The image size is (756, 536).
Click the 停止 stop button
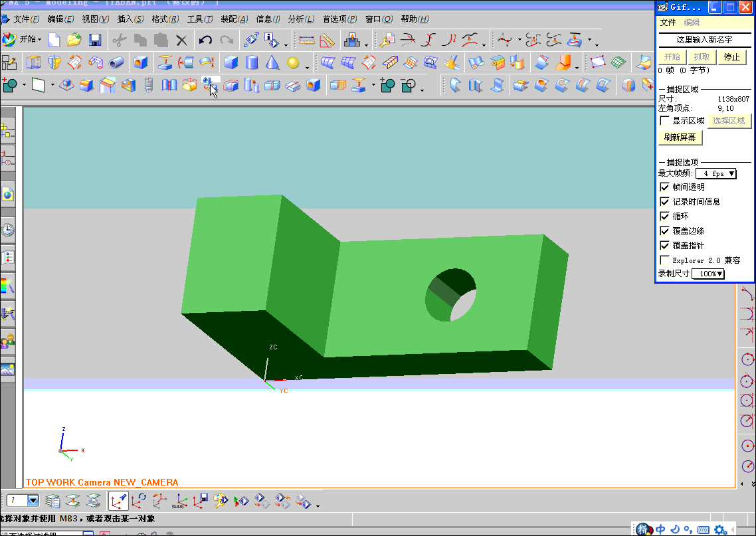(x=731, y=57)
